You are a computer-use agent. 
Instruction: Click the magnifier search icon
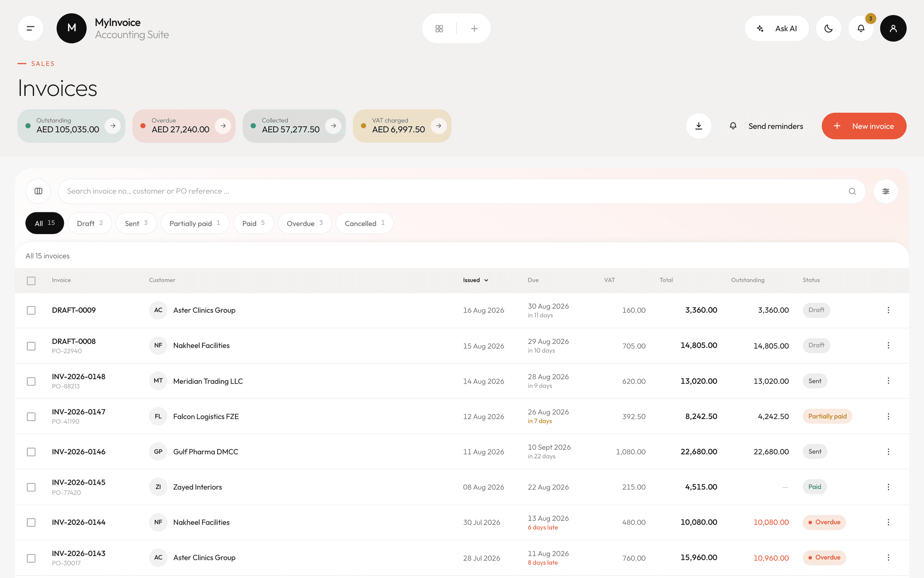coord(852,191)
